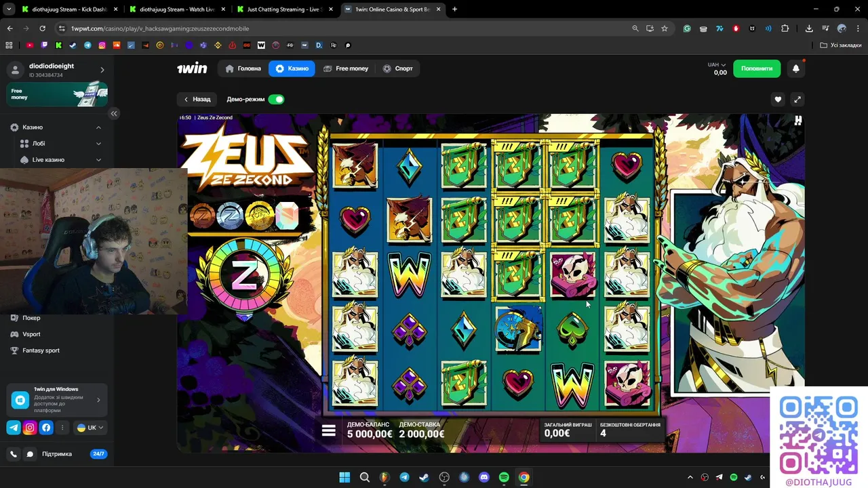This screenshot has height=488, width=868.
Task: Open the Vsport sidebar link
Action: coord(31,334)
